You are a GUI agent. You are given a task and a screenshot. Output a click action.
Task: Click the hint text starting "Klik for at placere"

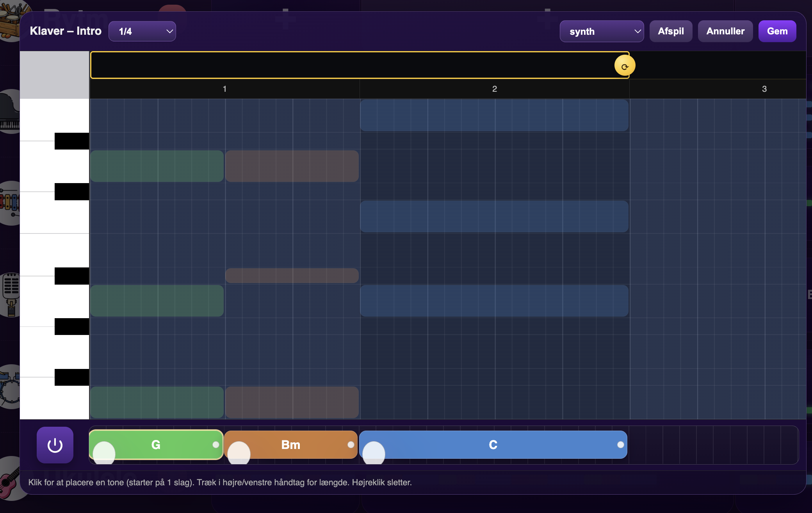point(220,482)
